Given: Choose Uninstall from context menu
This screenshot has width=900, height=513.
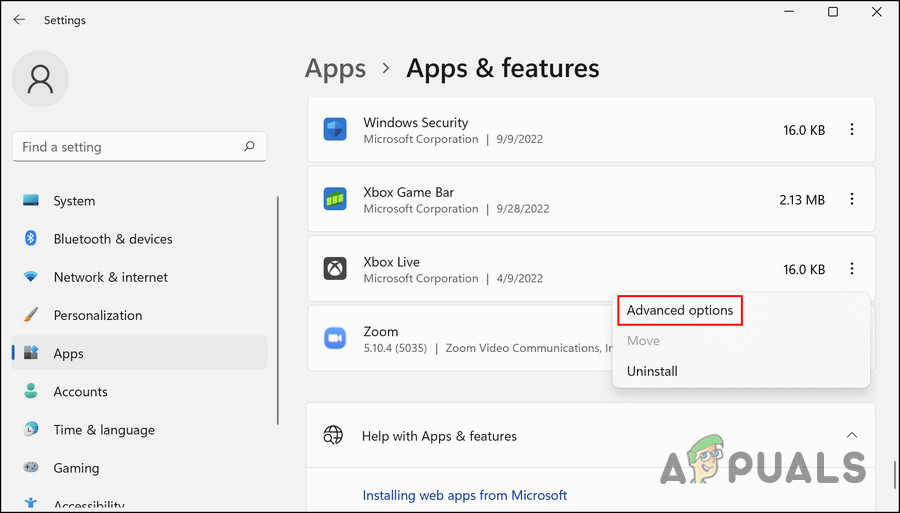Looking at the screenshot, I should pos(652,371).
